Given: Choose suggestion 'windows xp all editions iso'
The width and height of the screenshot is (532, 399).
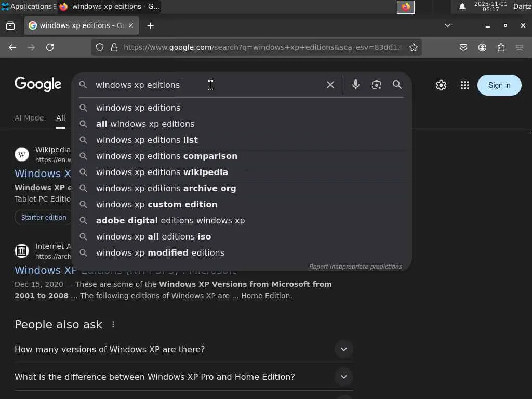Looking at the screenshot, I should click(242, 236).
